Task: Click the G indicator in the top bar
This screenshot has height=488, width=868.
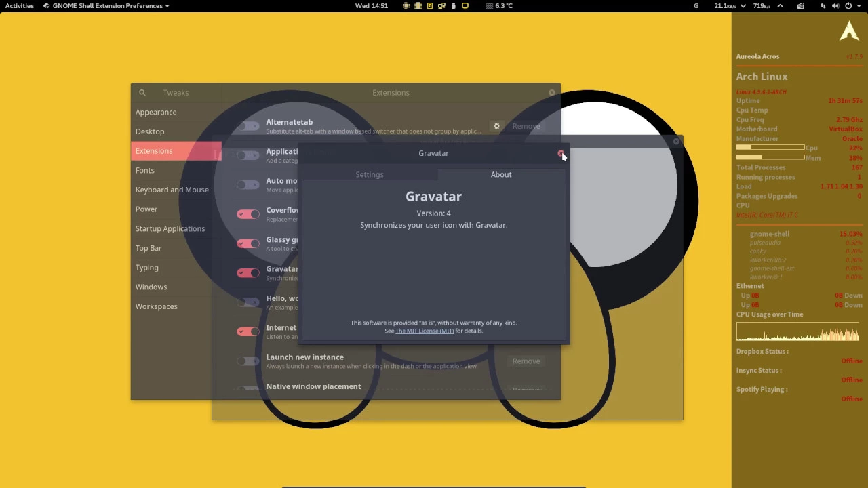Action: [696, 5]
